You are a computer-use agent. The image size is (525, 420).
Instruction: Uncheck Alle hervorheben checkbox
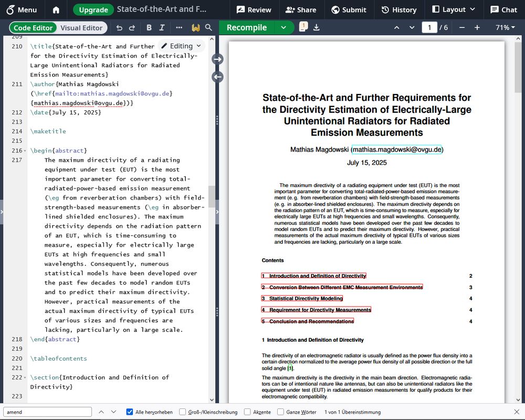[x=130, y=412]
